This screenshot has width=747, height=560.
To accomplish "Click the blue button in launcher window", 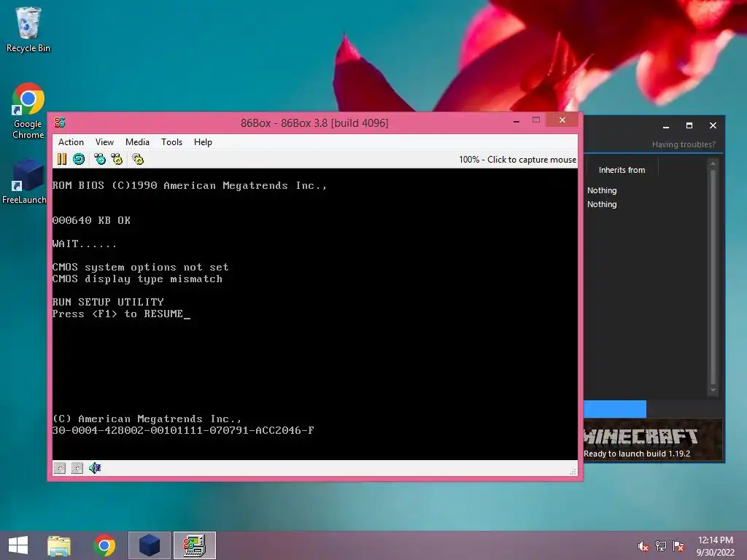I will click(x=615, y=409).
